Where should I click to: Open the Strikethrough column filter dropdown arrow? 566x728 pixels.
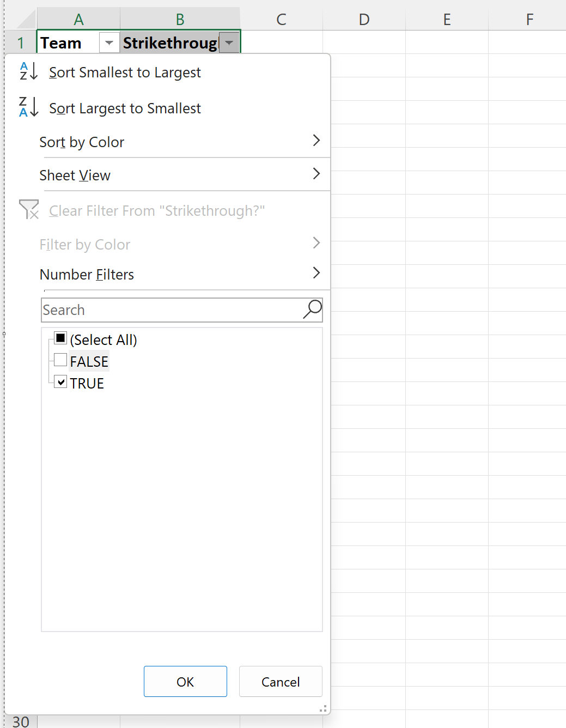coord(229,42)
